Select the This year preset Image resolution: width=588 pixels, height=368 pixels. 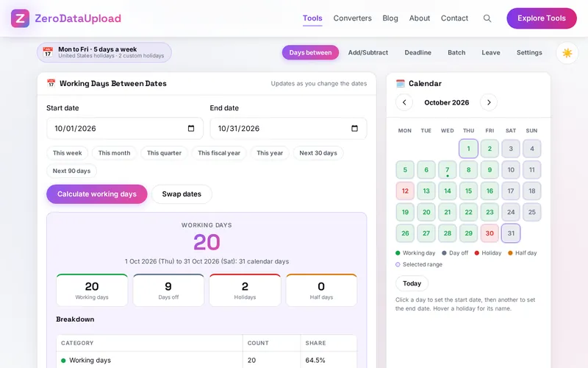click(270, 153)
